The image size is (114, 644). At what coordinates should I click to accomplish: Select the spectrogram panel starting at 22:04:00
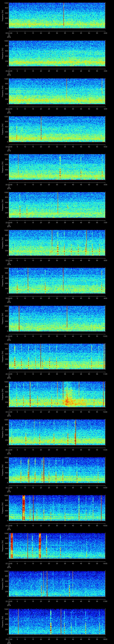pyautogui.click(x=57, y=129)
